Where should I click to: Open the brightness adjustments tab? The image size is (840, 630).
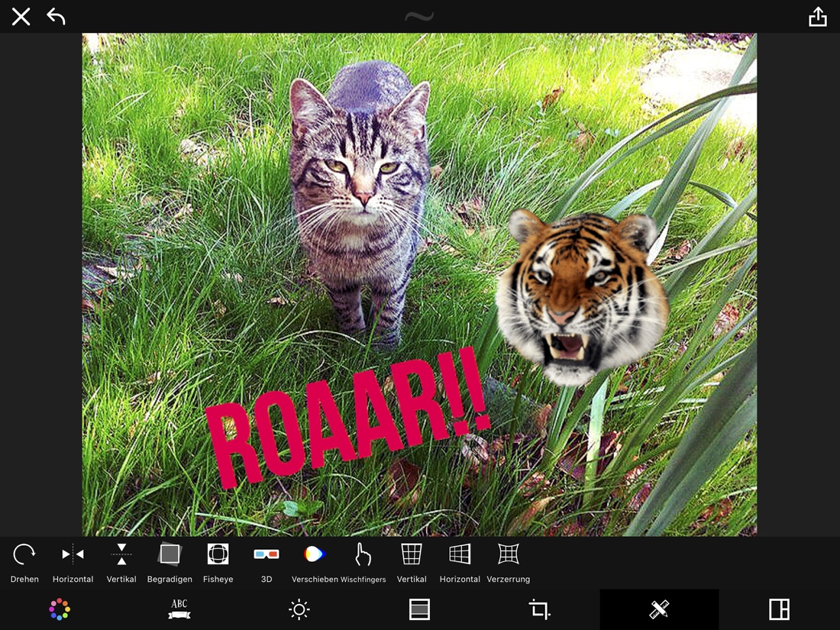click(x=299, y=609)
